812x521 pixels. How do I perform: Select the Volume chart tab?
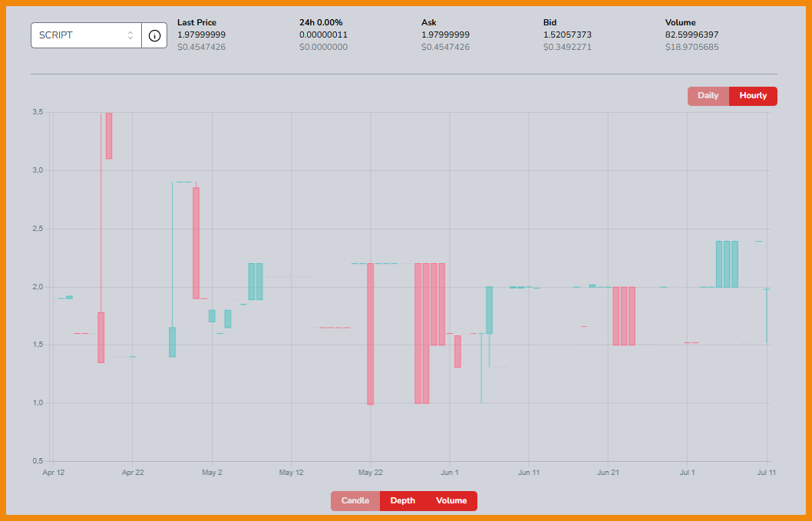point(451,501)
